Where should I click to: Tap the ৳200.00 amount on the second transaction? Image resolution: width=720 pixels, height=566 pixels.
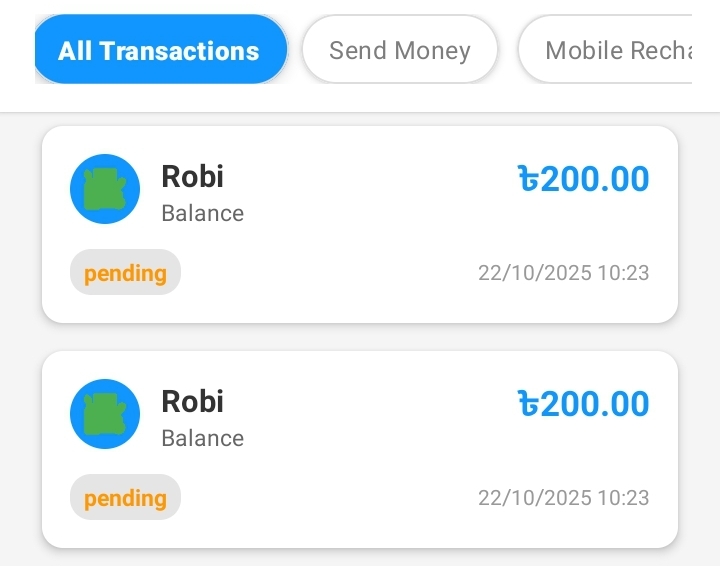pos(584,404)
